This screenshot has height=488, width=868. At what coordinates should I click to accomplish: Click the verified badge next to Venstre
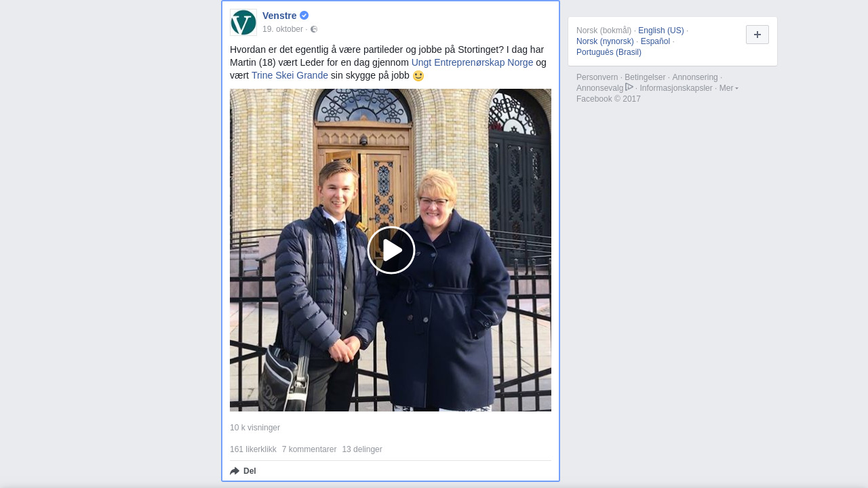point(304,15)
